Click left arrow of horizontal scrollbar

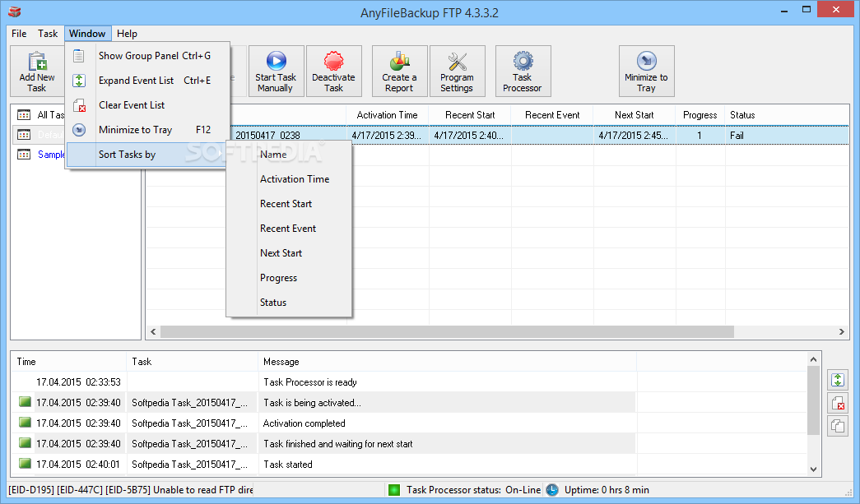pyautogui.click(x=153, y=331)
